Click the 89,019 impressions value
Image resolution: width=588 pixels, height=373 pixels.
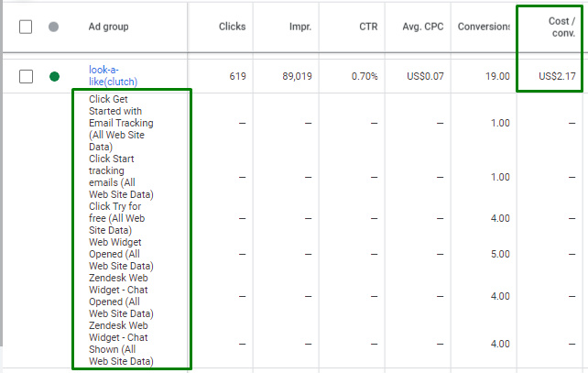click(x=292, y=76)
